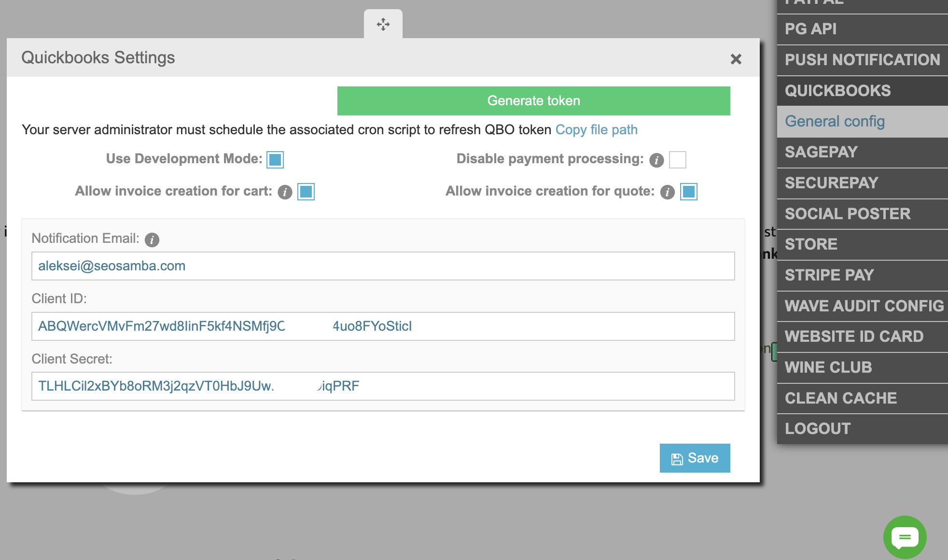Toggle Allow invoice creation for quote checkbox

(689, 192)
